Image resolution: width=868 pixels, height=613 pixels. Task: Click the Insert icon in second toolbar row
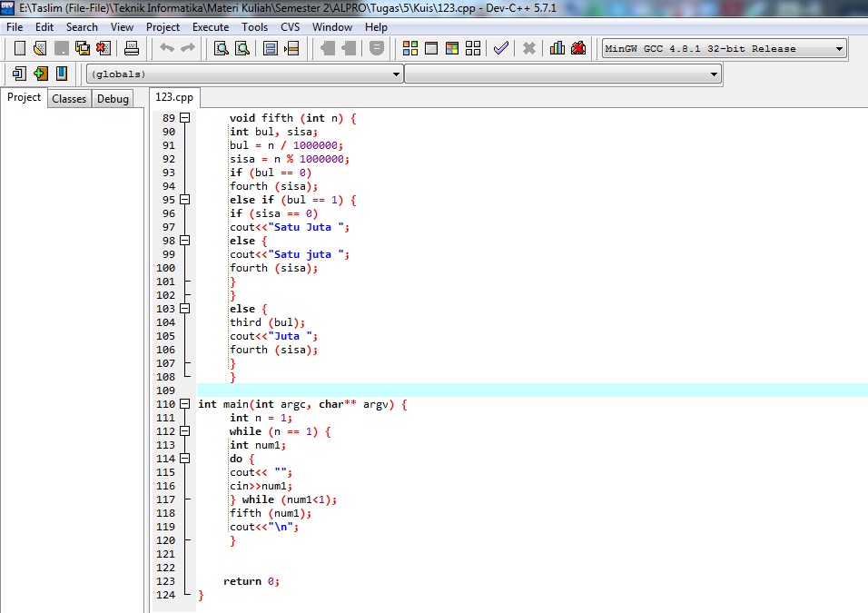(x=19, y=73)
